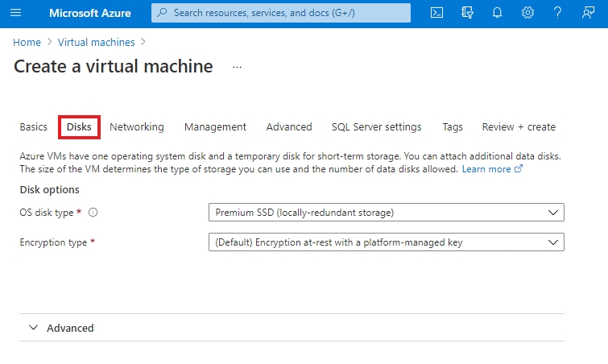Open the Azure portal hamburger menu
Viewport: 608px width, 364px height.
tap(16, 13)
